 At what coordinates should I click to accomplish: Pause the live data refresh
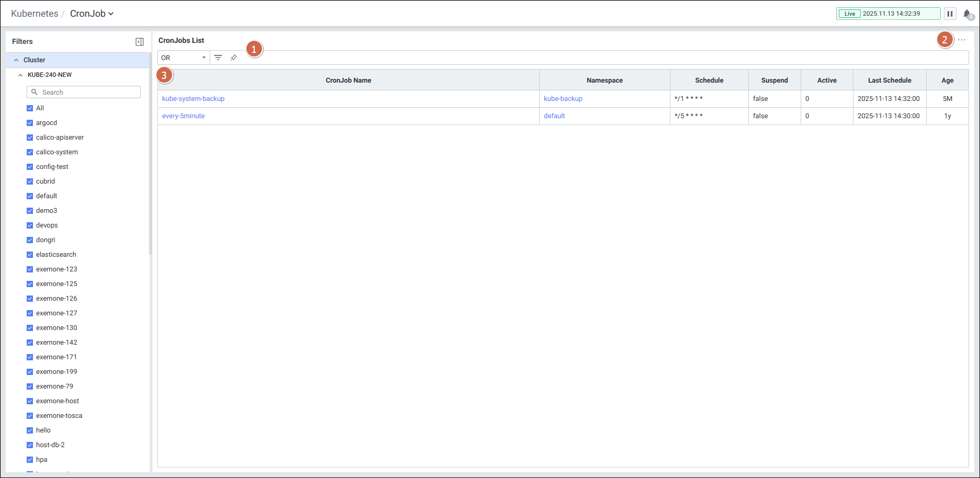pos(950,14)
